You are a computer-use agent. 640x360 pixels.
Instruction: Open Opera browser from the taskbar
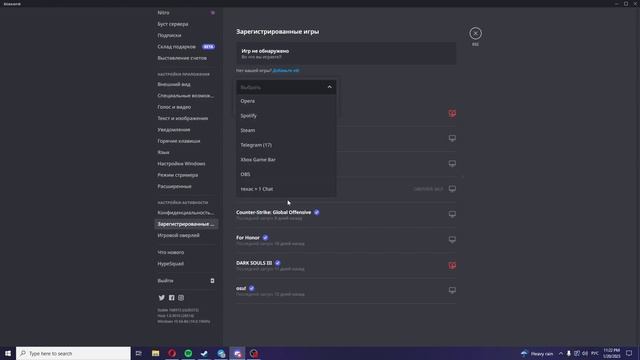click(172, 353)
